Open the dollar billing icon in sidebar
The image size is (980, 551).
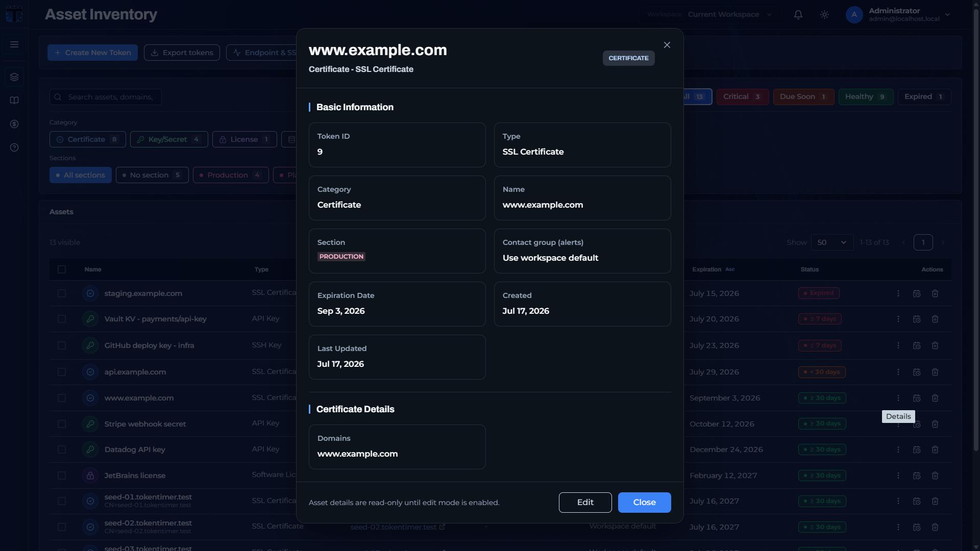[x=14, y=124]
